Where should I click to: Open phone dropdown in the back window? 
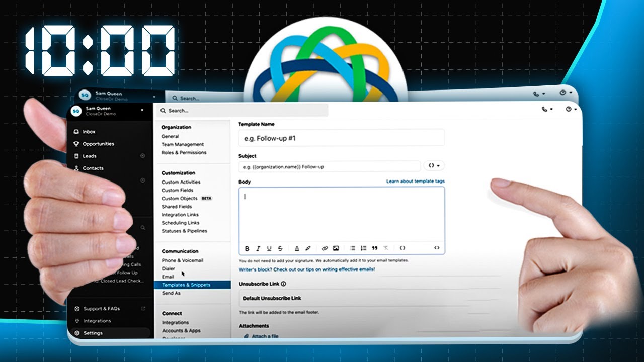tap(538, 94)
